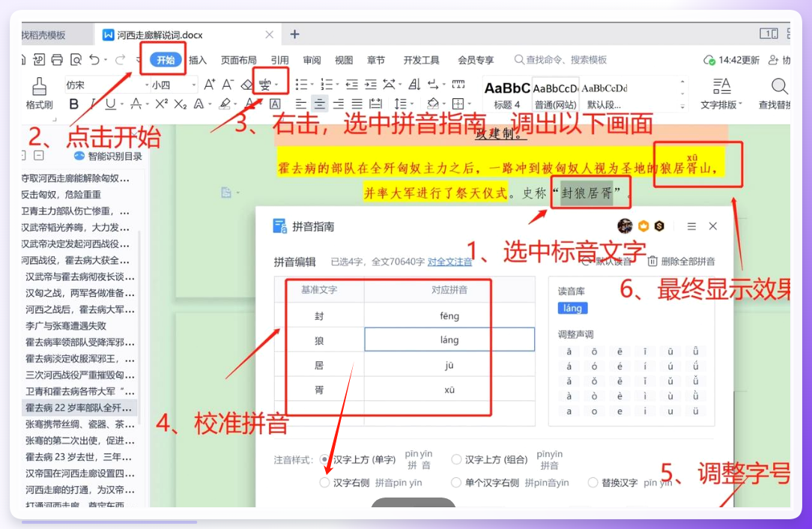
Task: Align paragraph right
Action: pyautogui.click(x=338, y=104)
